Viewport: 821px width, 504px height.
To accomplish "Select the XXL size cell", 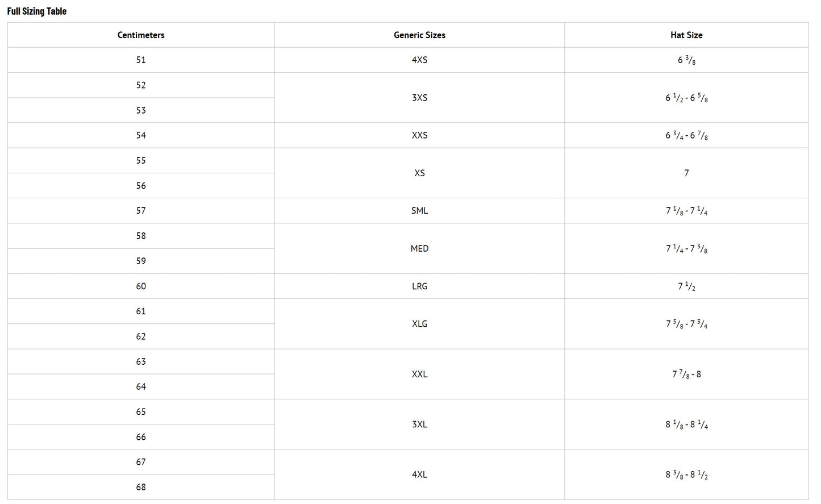I will [x=419, y=374].
